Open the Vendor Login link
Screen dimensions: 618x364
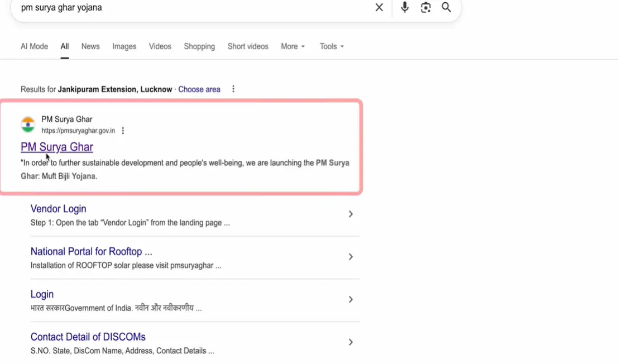(58, 209)
